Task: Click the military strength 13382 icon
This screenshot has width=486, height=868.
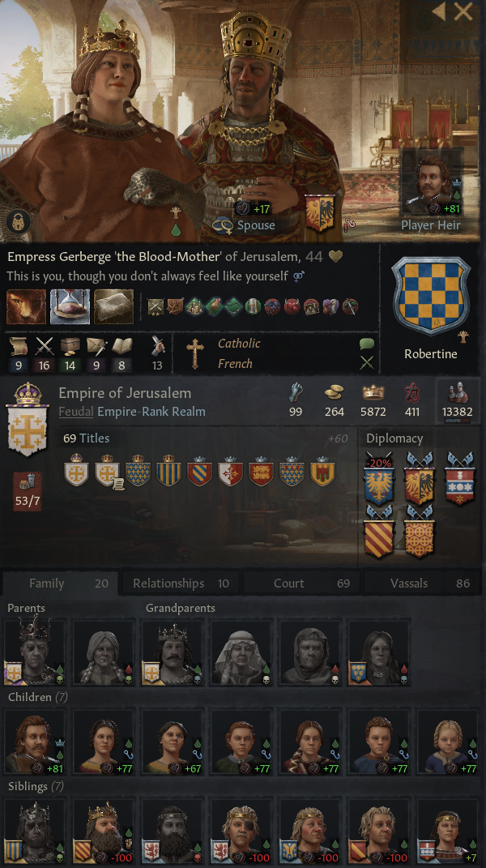Action: pyautogui.click(x=457, y=393)
